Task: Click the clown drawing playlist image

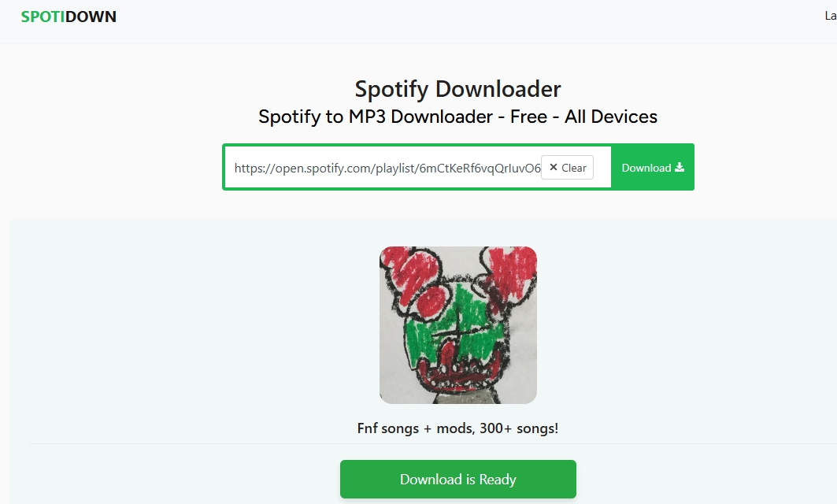Action: tap(457, 326)
